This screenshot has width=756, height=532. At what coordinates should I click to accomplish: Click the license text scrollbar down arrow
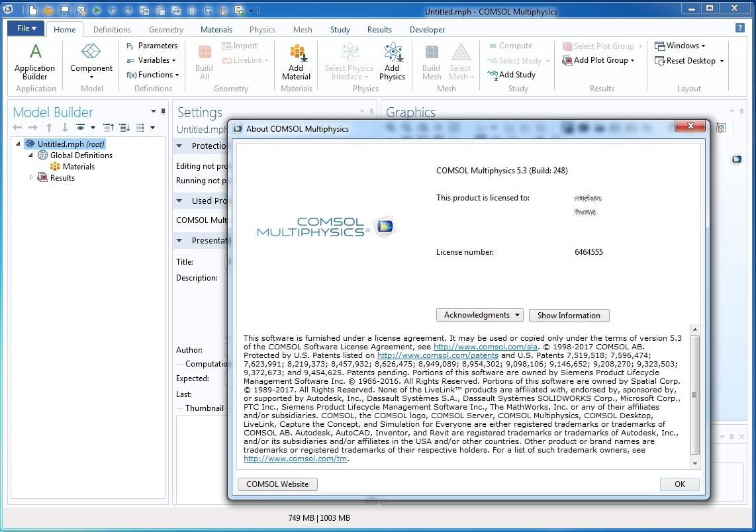pyautogui.click(x=695, y=463)
